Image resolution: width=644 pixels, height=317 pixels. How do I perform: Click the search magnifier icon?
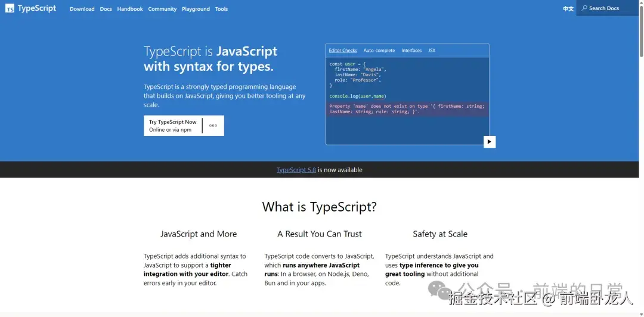584,8
